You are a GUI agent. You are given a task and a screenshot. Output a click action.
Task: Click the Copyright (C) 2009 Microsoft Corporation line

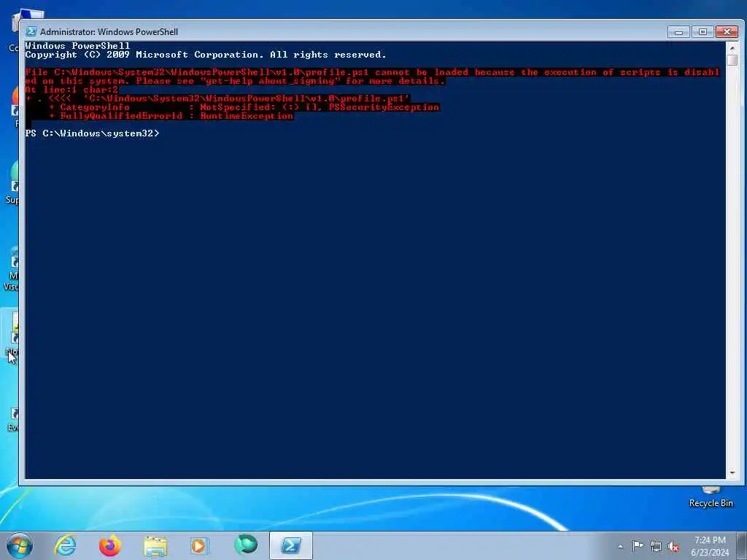(205, 55)
